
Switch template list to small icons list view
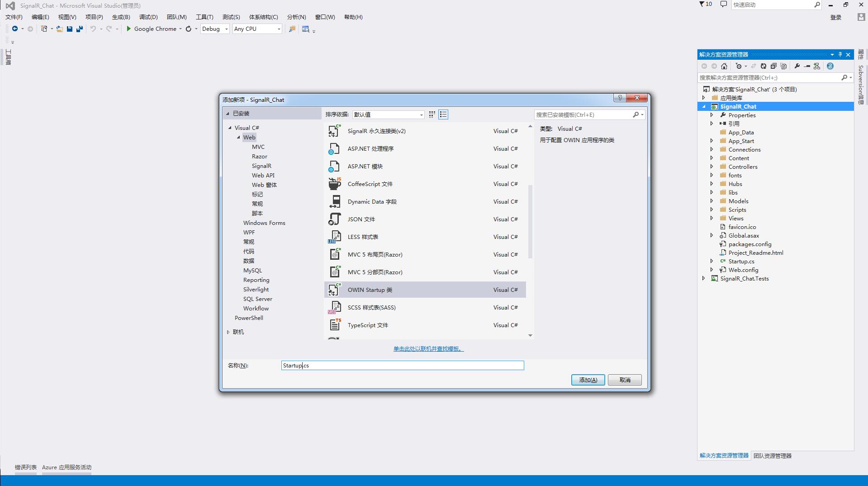pos(443,114)
